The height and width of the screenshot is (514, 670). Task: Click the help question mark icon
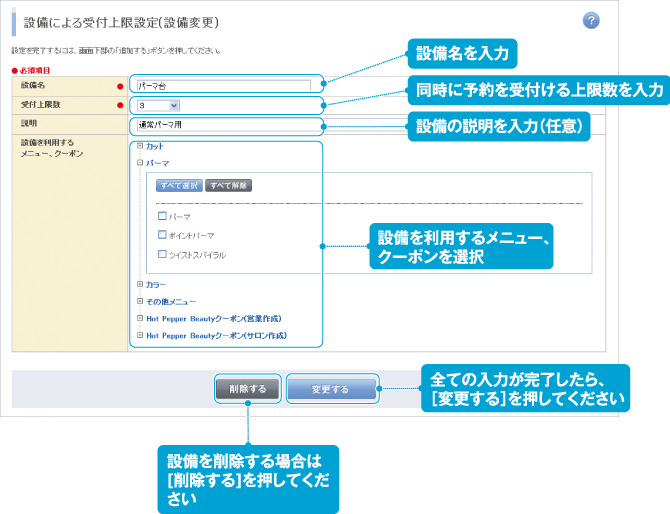[591, 21]
